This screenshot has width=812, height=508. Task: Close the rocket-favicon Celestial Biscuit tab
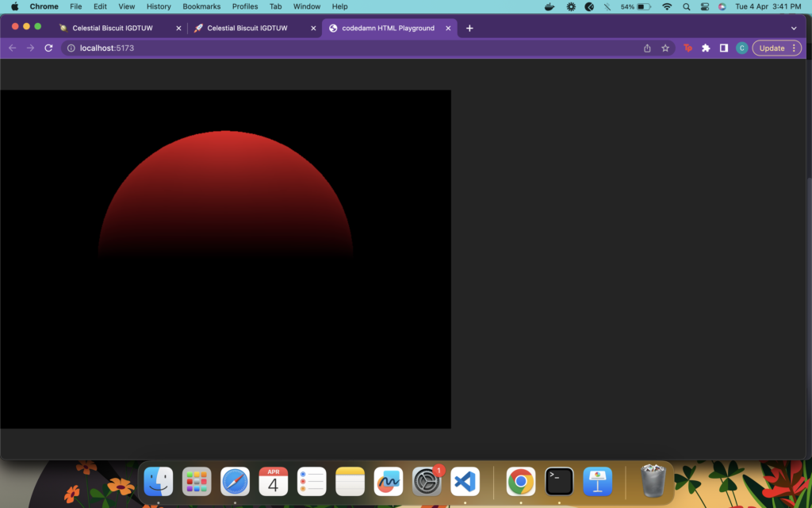point(313,29)
